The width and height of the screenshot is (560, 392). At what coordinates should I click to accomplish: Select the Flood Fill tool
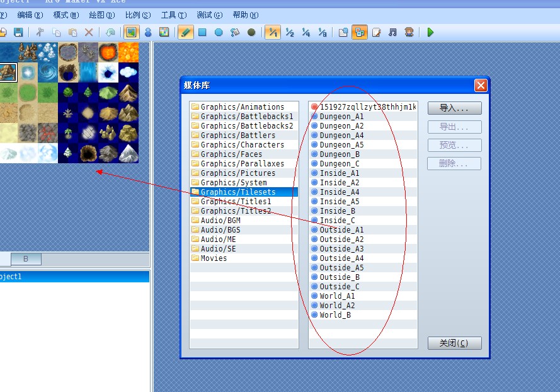tap(235, 33)
